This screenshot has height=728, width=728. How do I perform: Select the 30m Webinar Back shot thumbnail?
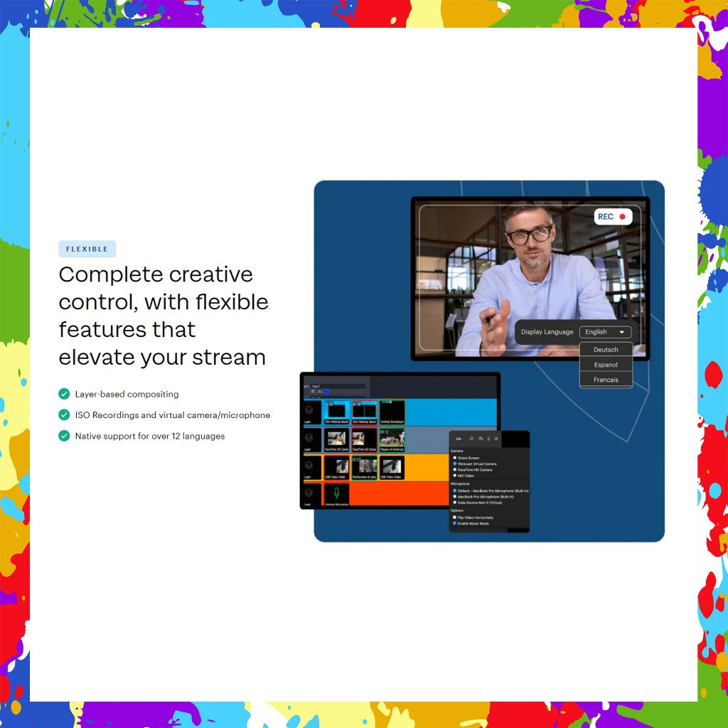(x=337, y=412)
